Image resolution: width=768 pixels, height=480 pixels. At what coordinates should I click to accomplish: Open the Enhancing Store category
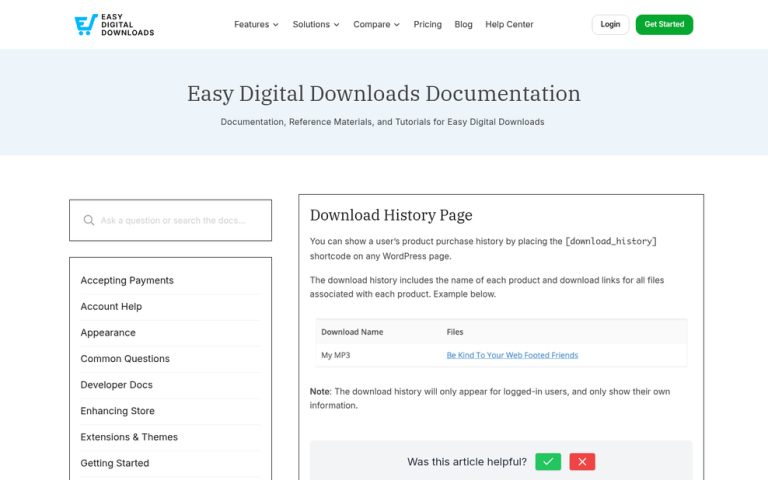(118, 411)
